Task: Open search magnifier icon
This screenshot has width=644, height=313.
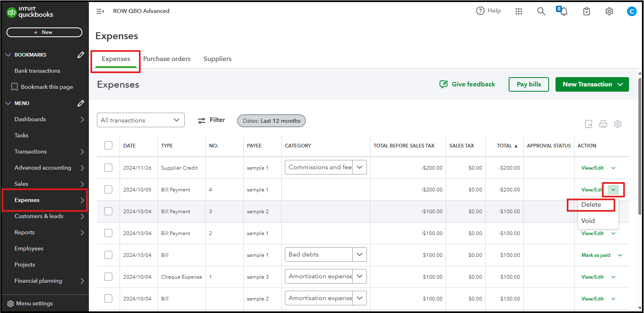Action: [541, 11]
